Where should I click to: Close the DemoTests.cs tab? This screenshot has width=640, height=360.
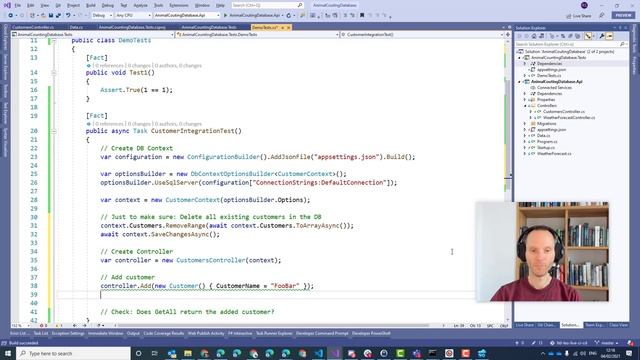289,27
